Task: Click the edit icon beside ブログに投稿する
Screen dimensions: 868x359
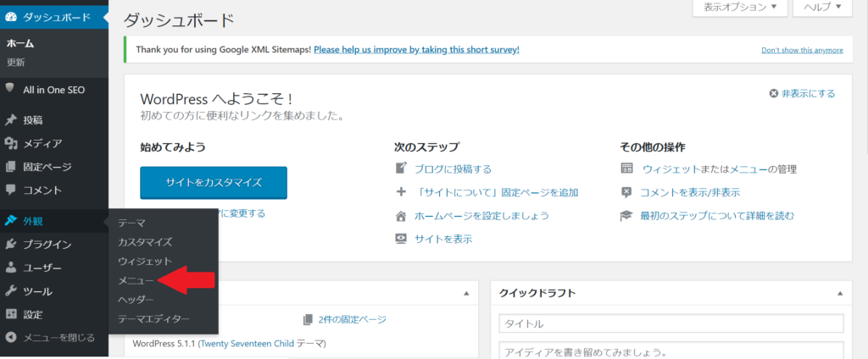Action: point(401,168)
